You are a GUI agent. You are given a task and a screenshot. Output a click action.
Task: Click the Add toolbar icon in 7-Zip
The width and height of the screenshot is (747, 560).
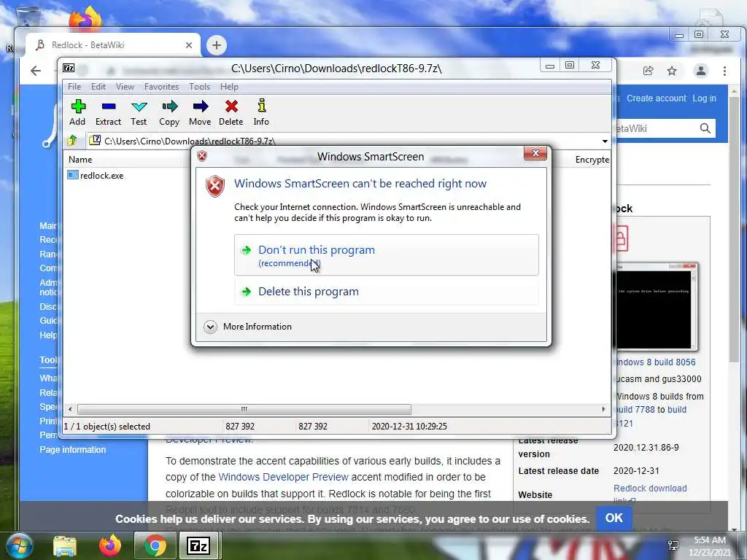[x=77, y=112]
